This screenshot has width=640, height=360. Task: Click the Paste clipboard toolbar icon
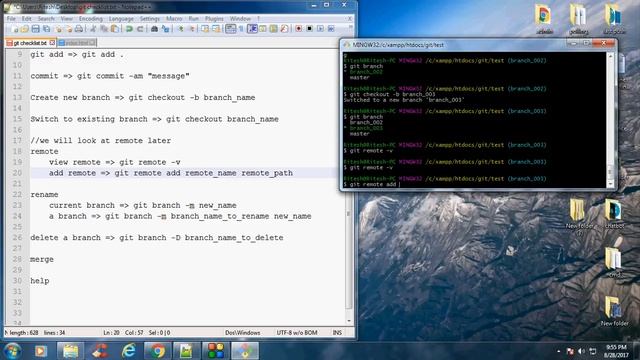[x=115, y=29]
